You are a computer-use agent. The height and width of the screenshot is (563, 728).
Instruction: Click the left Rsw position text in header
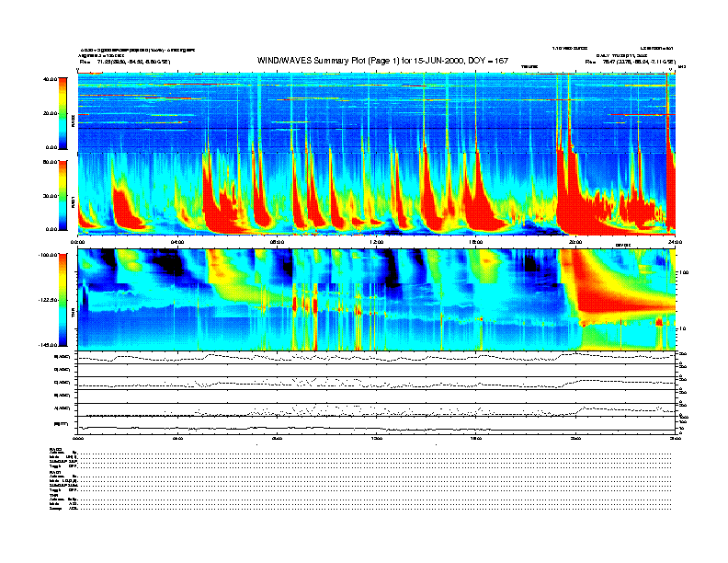(x=125, y=62)
